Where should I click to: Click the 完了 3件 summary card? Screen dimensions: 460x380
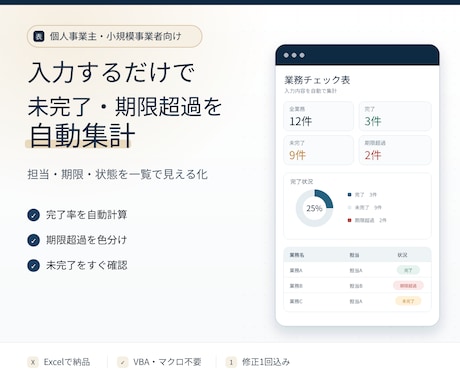pyautogui.click(x=395, y=116)
